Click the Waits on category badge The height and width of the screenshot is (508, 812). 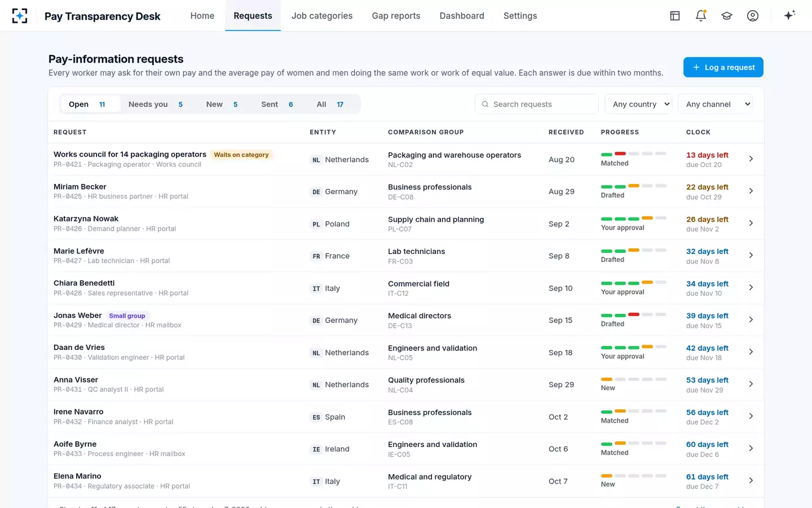point(241,155)
